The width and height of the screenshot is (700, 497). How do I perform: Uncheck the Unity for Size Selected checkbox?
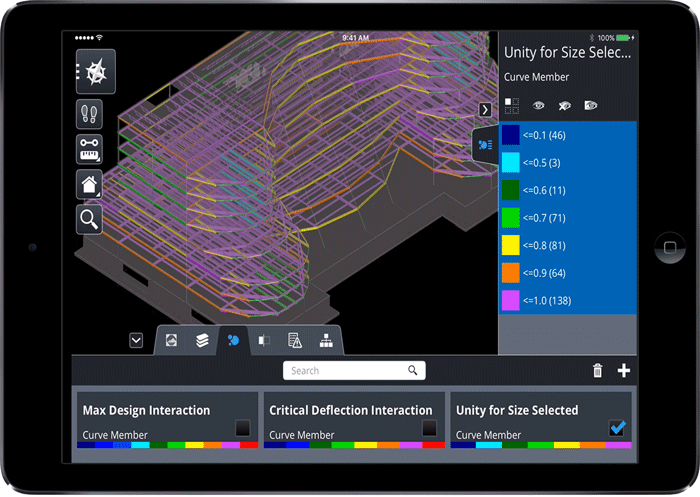pos(617,428)
